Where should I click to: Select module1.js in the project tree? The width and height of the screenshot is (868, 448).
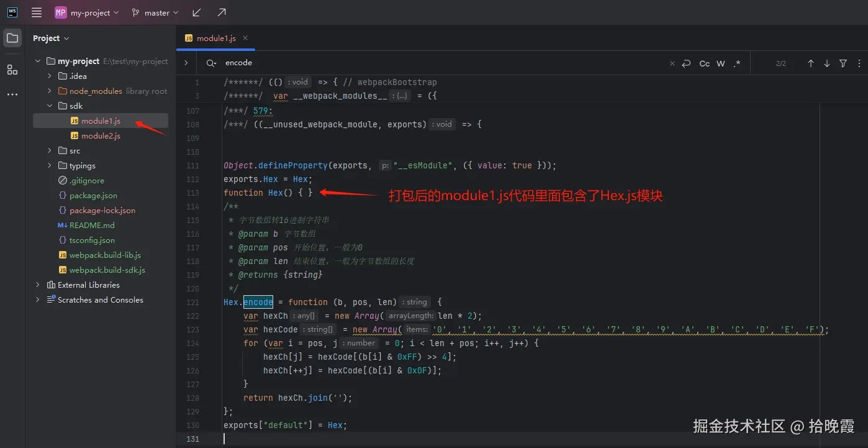click(x=101, y=121)
